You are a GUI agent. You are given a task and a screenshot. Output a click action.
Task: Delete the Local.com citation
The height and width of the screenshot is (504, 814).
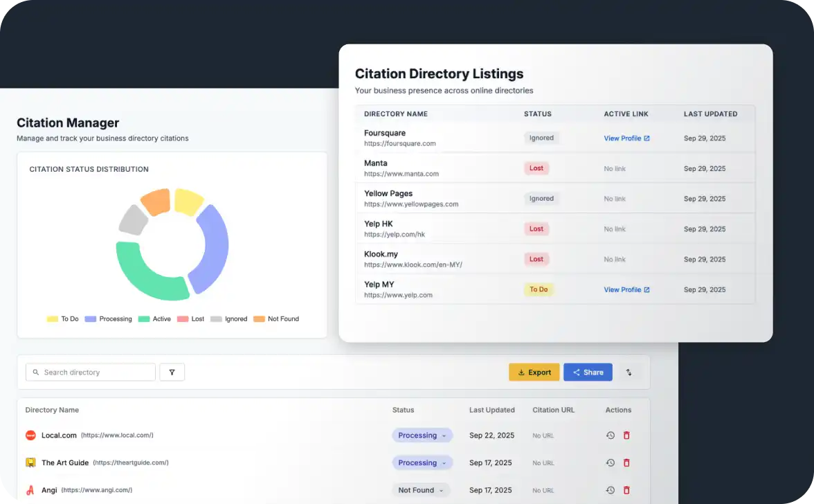pyautogui.click(x=626, y=435)
